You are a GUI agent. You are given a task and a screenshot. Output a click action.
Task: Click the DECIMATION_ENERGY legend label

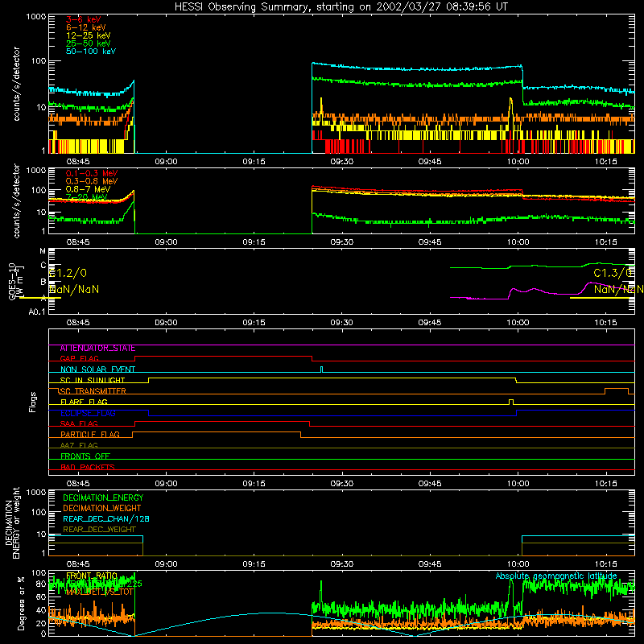103,497
